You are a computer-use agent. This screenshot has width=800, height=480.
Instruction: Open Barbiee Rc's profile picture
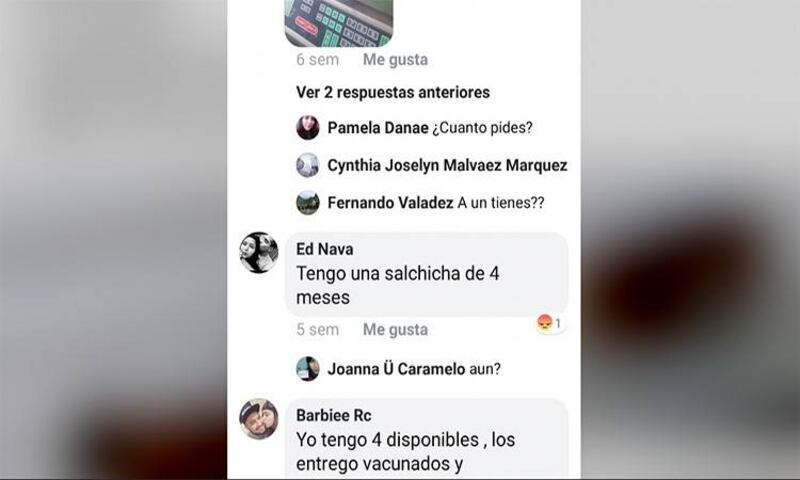(x=259, y=419)
